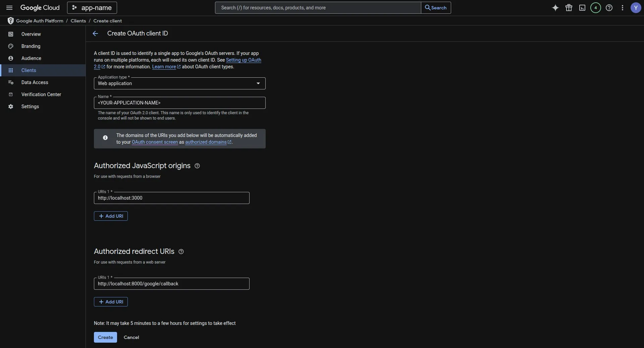Image resolution: width=644 pixels, height=348 pixels.
Task: Click the Branding palette icon
Action: (11, 46)
